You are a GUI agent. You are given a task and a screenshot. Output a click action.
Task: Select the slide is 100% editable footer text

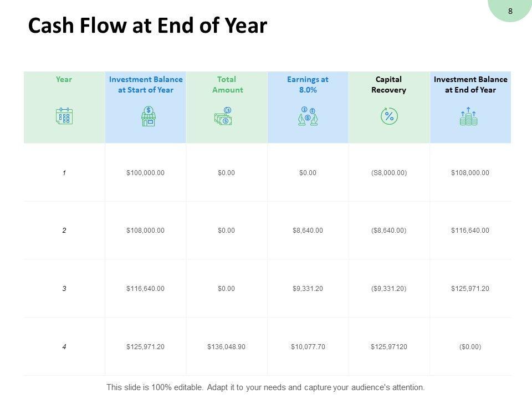pos(265,387)
